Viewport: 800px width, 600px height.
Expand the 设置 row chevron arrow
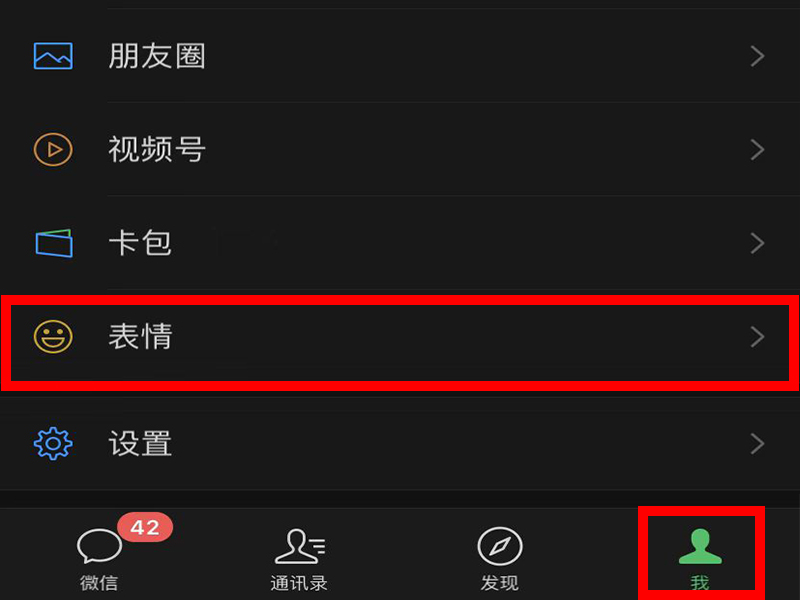click(757, 443)
